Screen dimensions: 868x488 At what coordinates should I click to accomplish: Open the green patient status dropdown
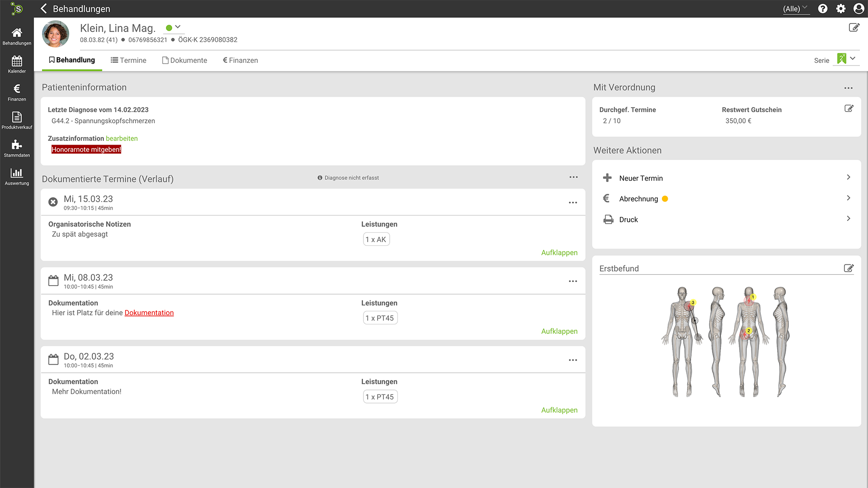coord(174,28)
